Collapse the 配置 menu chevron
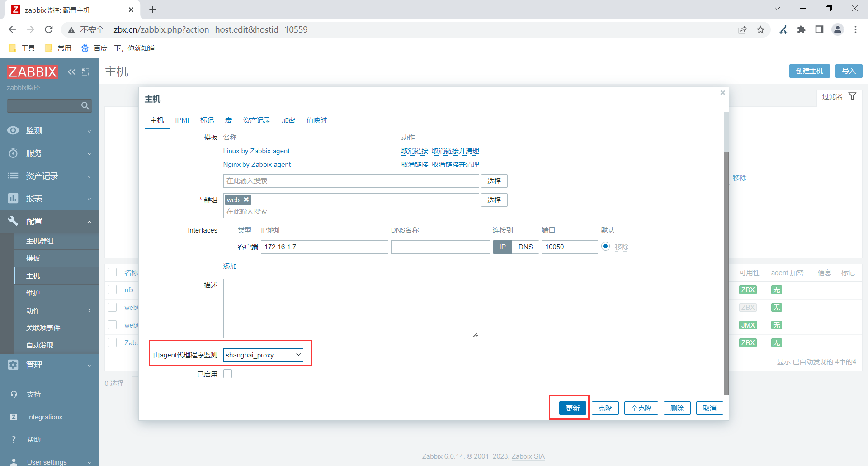 (89, 222)
